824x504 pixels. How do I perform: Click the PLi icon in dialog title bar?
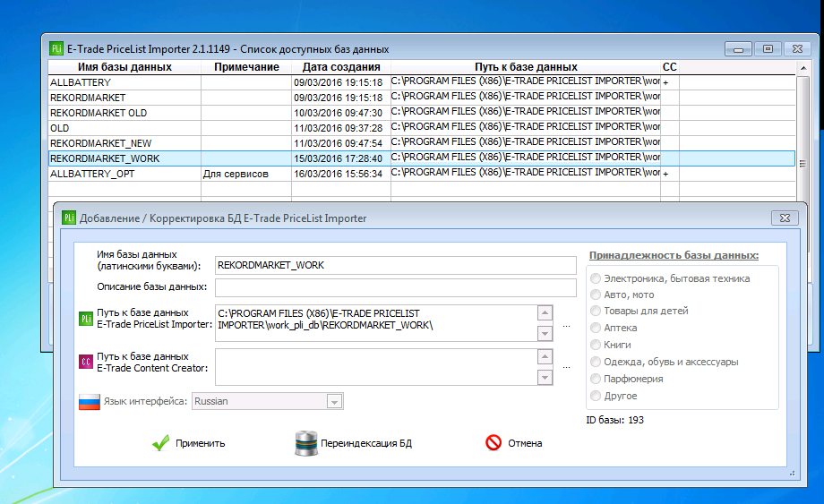pyautogui.click(x=69, y=218)
